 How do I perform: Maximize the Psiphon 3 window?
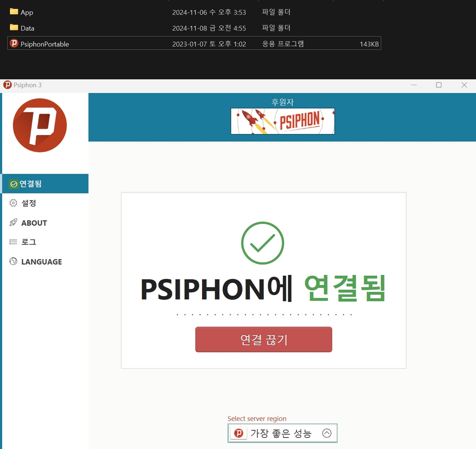[x=439, y=85]
